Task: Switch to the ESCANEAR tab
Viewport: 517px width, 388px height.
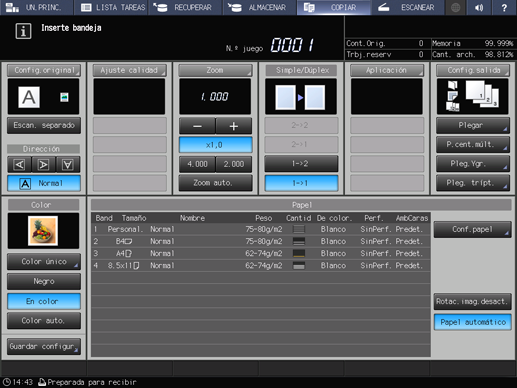Action: pos(408,7)
